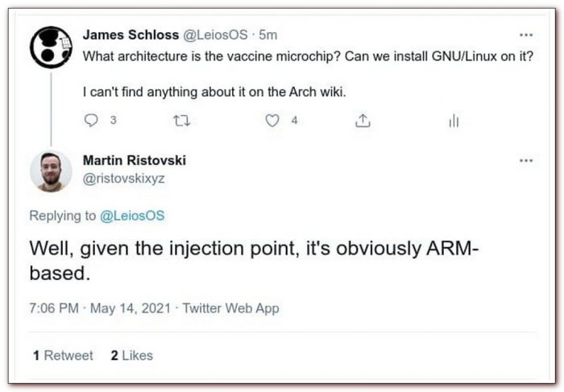View the 2 Likes list
The image size is (564, 392).
coord(131,355)
